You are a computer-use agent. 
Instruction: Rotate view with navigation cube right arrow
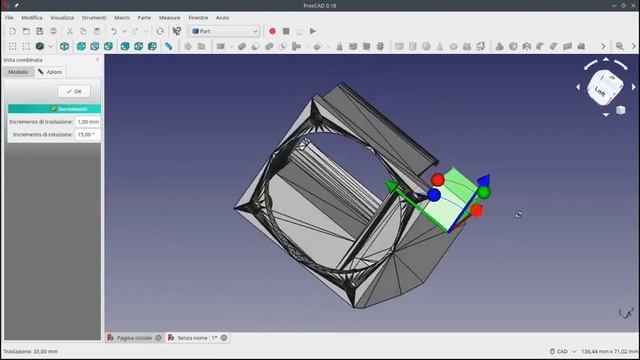(633, 87)
